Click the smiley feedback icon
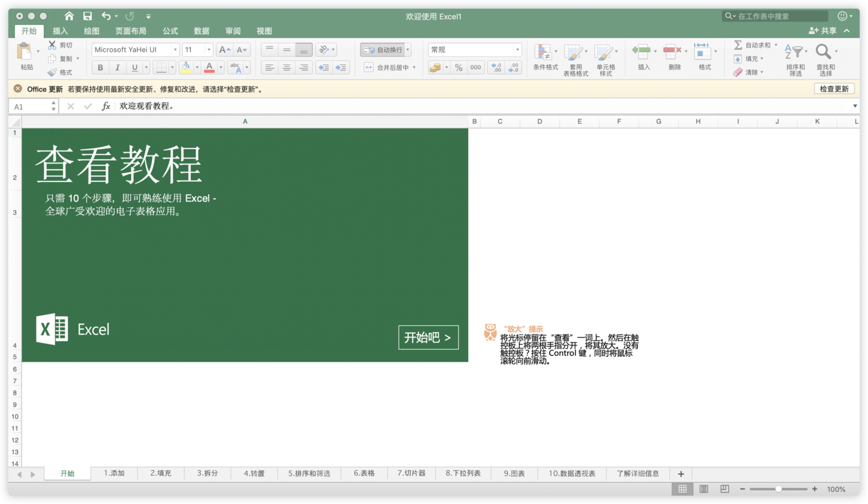Image resolution: width=868 pixels, height=504 pixels. (843, 16)
